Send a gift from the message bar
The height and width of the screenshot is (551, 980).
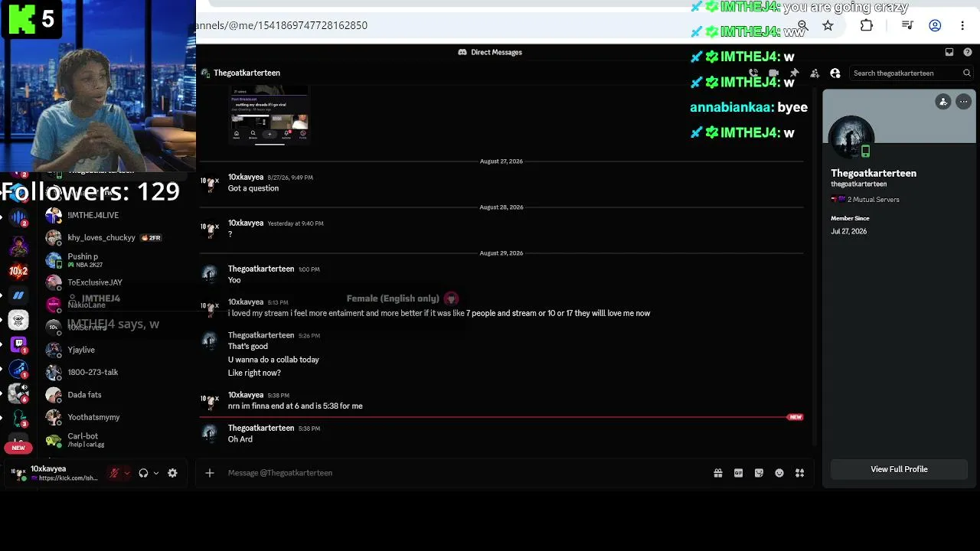(x=718, y=473)
